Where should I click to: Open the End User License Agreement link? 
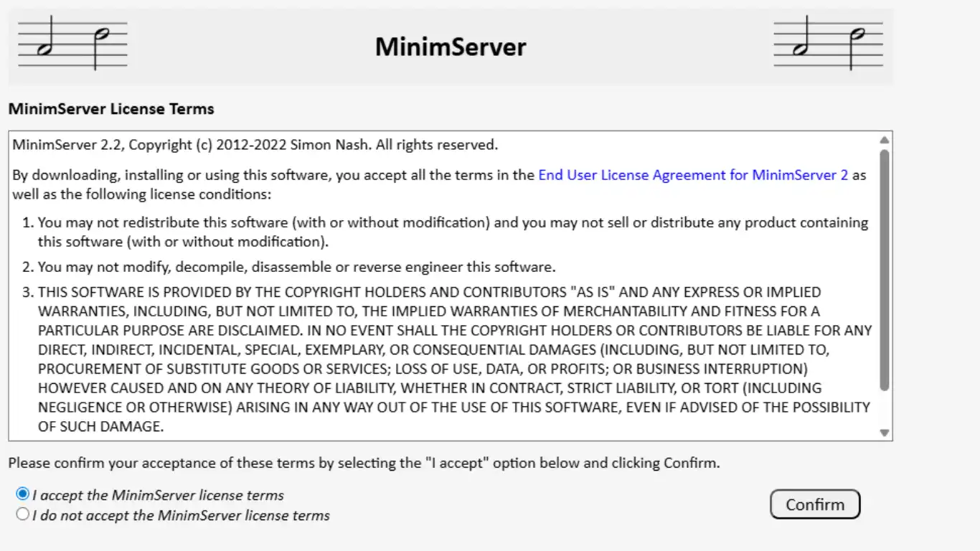pyautogui.click(x=693, y=175)
